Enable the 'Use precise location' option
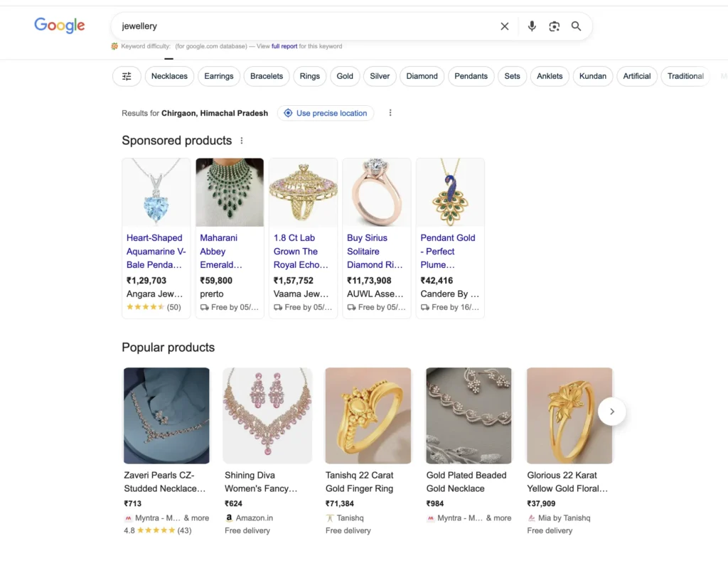 point(326,113)
